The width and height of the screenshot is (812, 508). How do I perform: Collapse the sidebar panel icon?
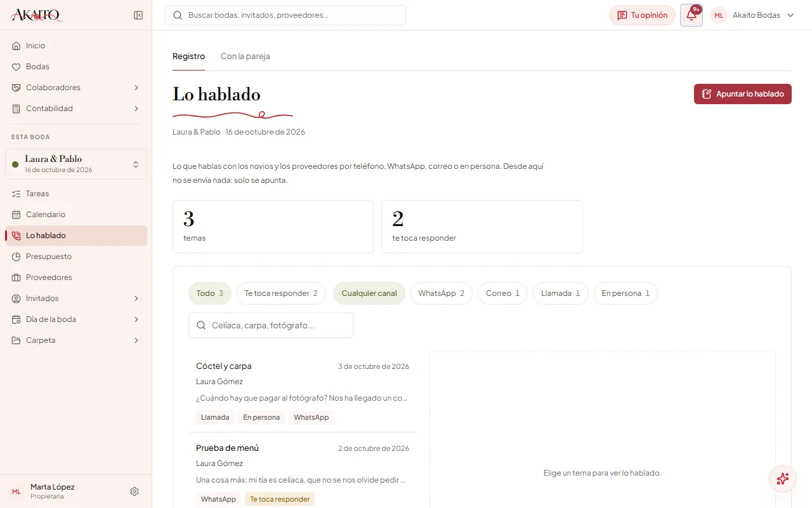[138, 15]
